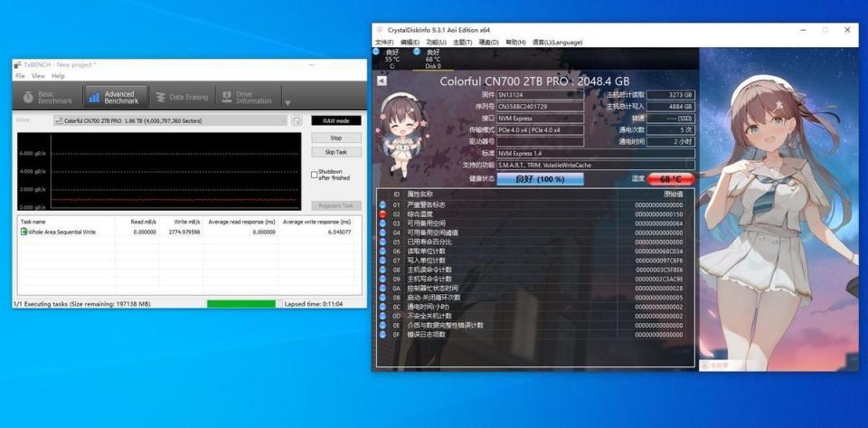Viewport: 868px width, 428px height.
Task: Click interface field NVM Express
Action: coord(541,118)
